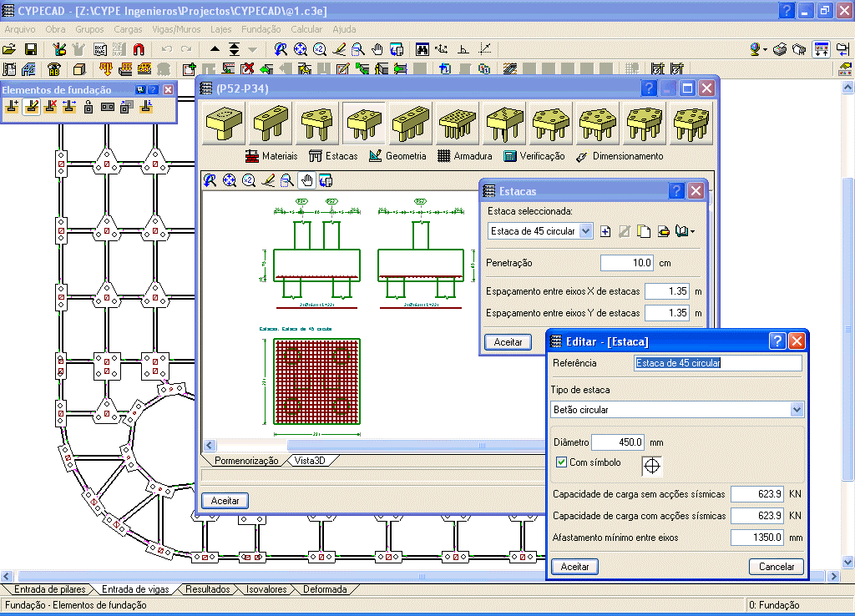Select four-pile cap type icon
The height and width of the screenshot is (616, 855).
[x=364, y=124]
